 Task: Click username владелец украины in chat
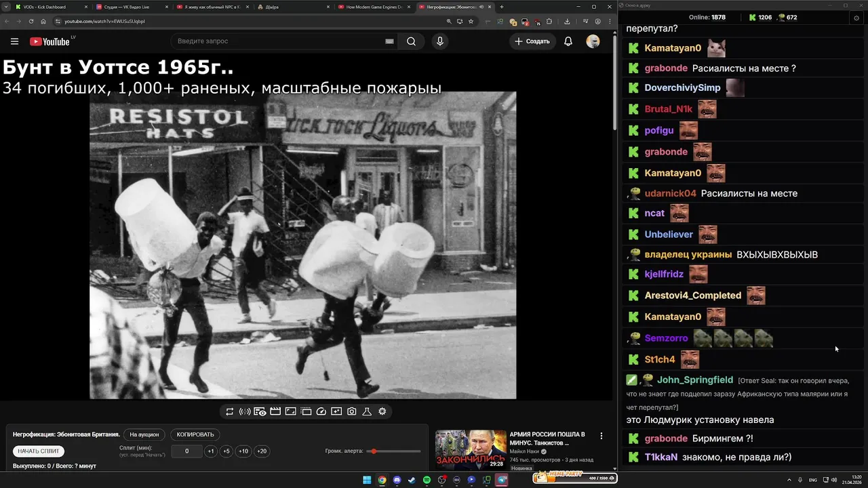click(x=688, y=254)
